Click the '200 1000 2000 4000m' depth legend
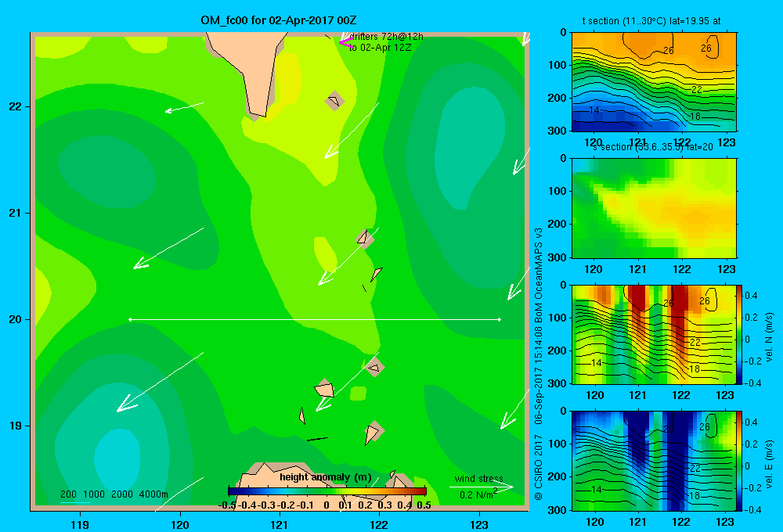This screenshot has height=532, width=783. click(x=114, y=494)
